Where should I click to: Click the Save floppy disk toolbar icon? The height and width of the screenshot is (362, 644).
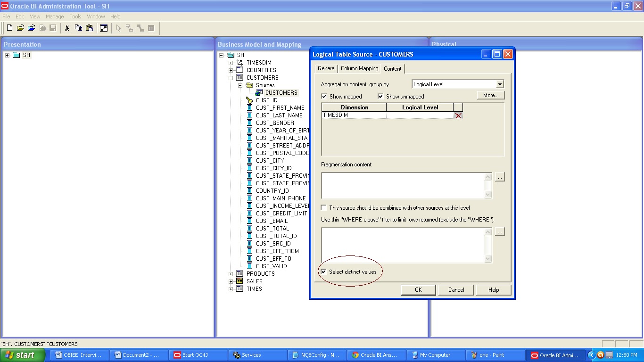pyautogui.click(x=53, y=28)
